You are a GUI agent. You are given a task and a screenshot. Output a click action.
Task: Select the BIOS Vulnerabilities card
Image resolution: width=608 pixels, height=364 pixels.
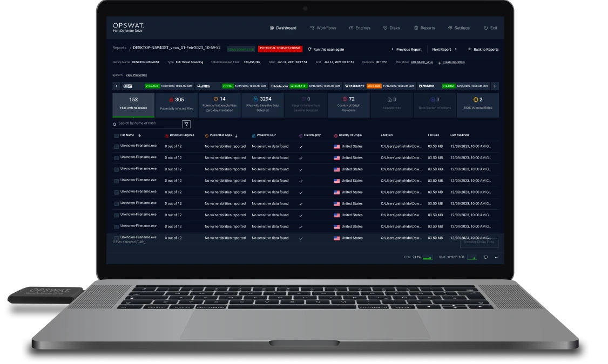(x=478, y=105)
